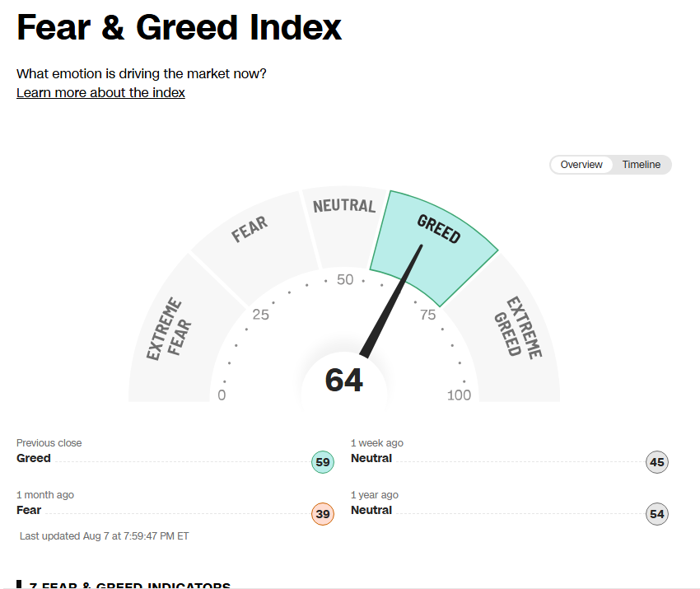Select the Overview toggle option
700x589 pixels.
(581, 165)
